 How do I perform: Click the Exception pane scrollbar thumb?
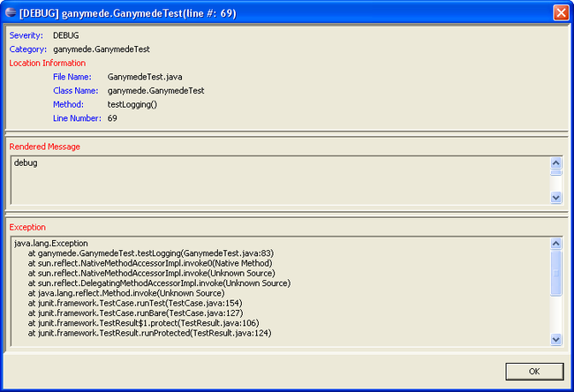coord(556,273)
